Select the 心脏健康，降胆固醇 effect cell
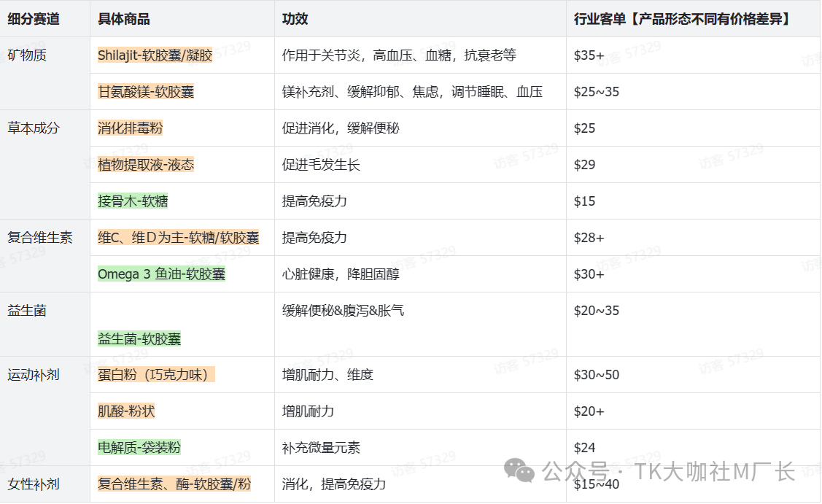This screenshot has width=822, height=504. point(341,274)
